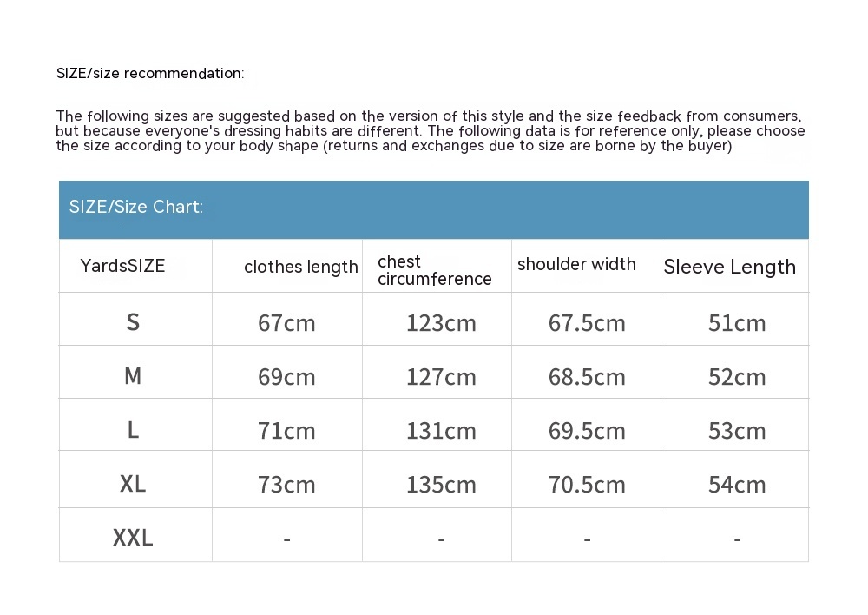This screenshot has width=868, height=615.
Task: Click the XXL size row label
Action: coord(133,538)
